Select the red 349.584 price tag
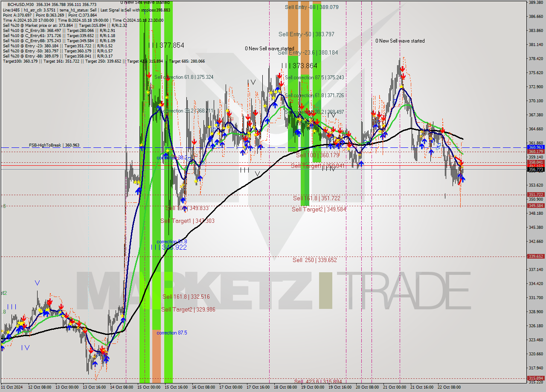This screenshot has height=392, width=546. 536,205
